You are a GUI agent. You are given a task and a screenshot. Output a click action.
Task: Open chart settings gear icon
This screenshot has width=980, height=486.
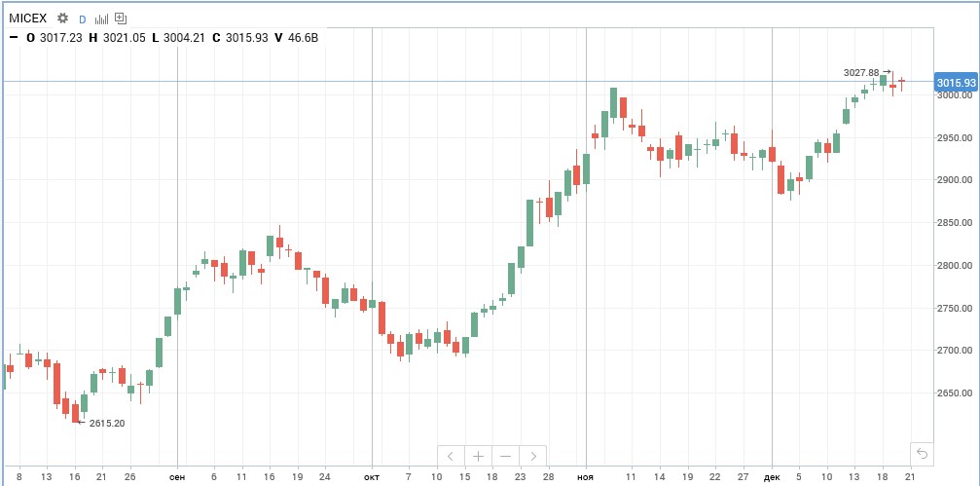pyautogui.click(x=63, y=19)
